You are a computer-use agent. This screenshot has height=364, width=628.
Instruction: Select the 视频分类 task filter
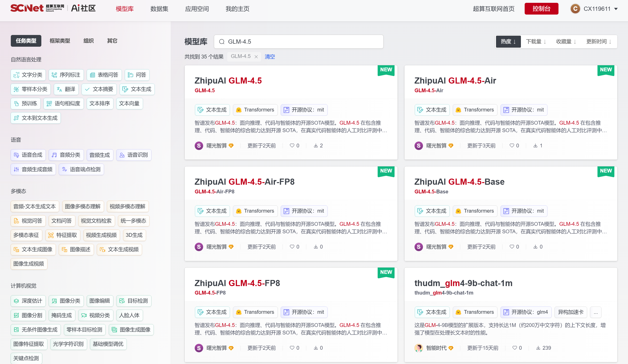tap(96, 315)
